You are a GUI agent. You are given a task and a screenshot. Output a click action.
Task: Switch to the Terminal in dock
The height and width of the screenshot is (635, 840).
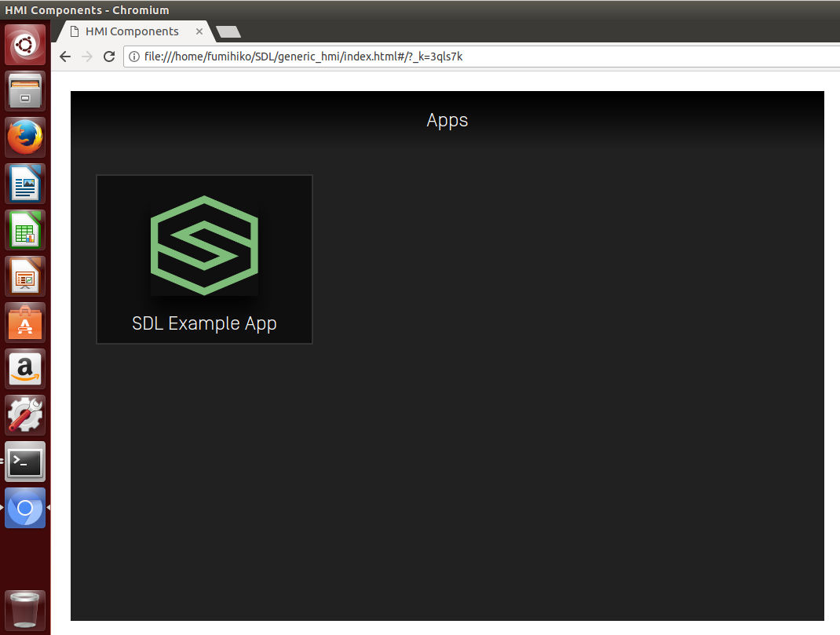click(x=25, y=462)
